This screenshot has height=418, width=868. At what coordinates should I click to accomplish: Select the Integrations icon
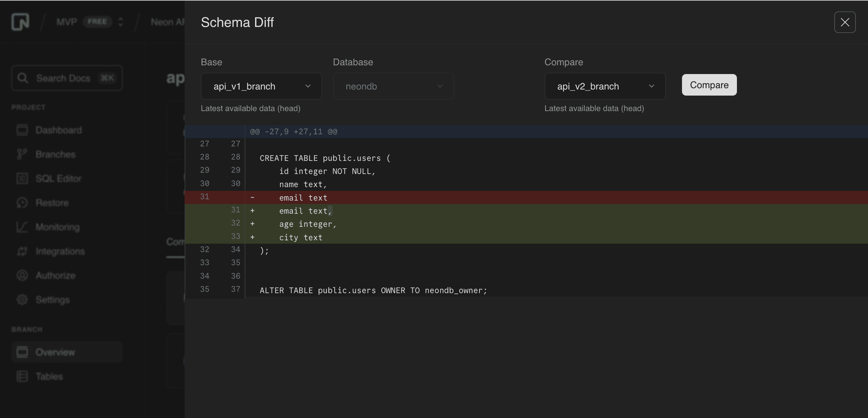22,251
